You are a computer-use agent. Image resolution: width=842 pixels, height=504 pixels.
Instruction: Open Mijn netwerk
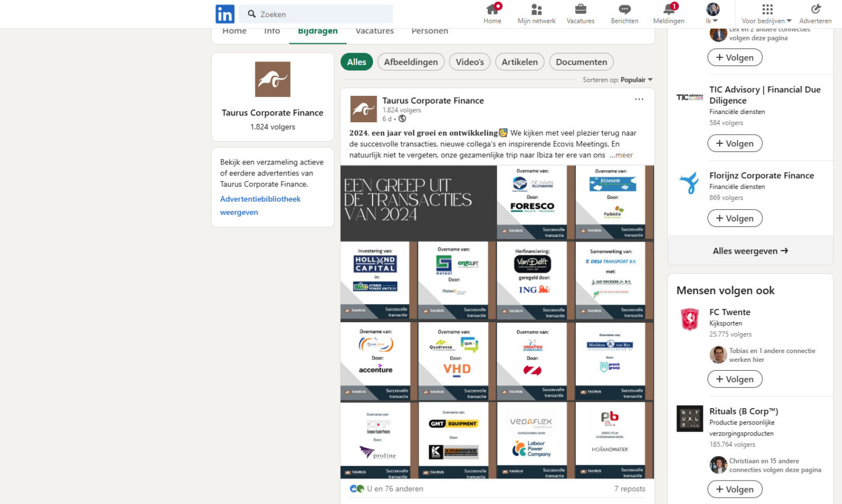[x=536, y=14]
